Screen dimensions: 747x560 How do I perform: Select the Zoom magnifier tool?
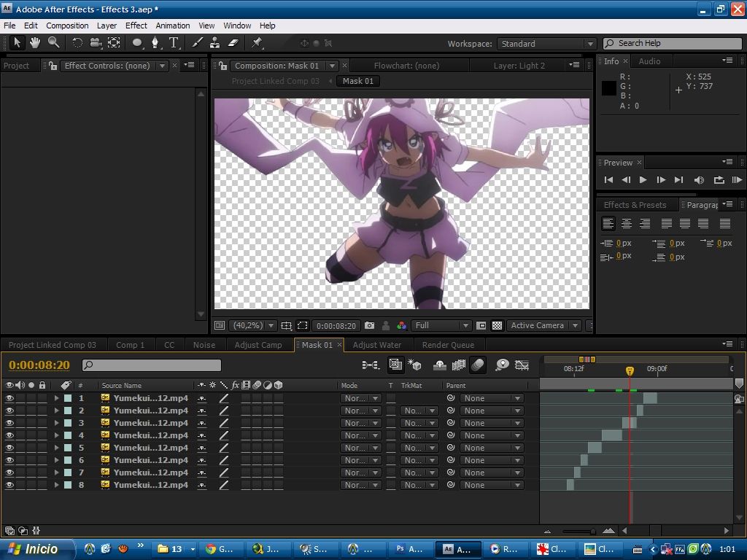tap(53, 43)
